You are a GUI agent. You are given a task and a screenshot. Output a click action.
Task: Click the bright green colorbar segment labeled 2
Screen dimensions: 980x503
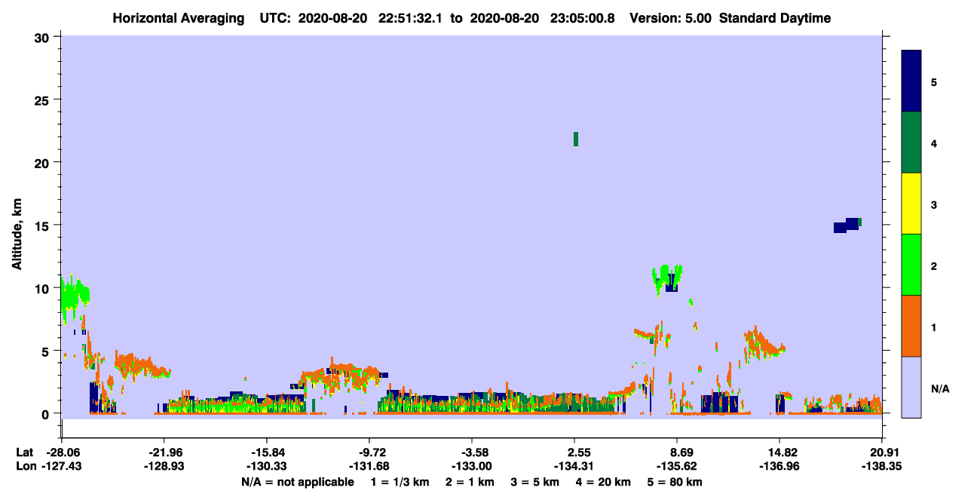(x=911, y=265)
